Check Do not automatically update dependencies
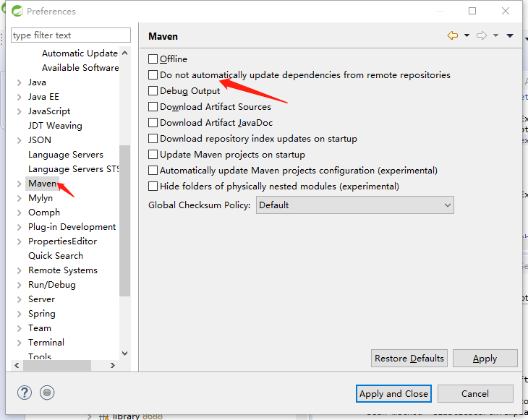This screenshot has width=528, height=420. click(153, 74)
